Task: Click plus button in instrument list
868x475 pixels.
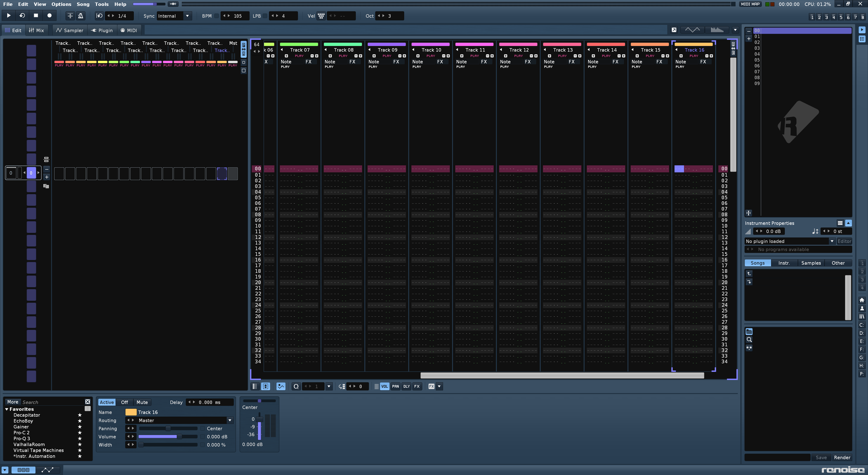Action: tap(749, 39)
